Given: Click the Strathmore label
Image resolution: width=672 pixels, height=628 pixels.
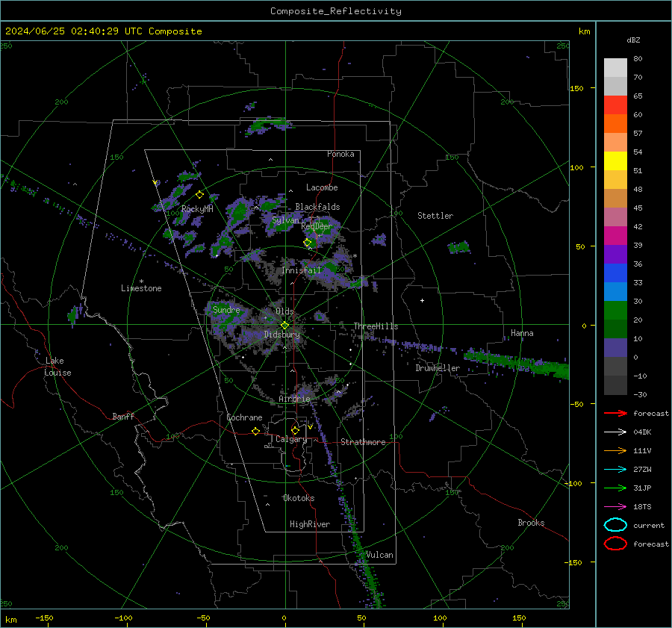Looking at the screenshot, I should pyautogui.click(x=363, y=442).
